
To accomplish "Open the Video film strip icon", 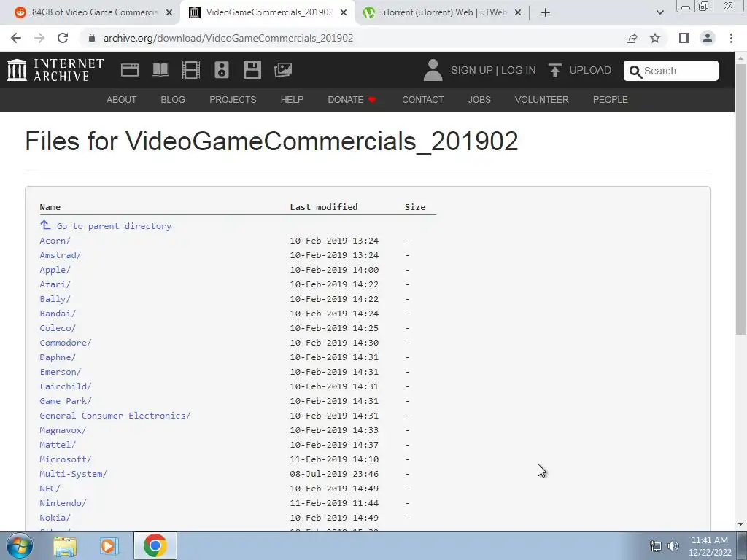I will pyautogui.click(x=191, y=70).
